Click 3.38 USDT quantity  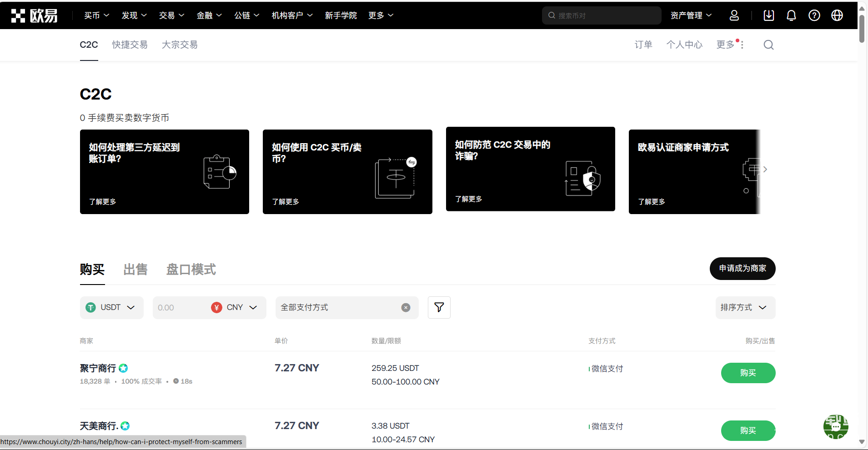click(391, 426)
